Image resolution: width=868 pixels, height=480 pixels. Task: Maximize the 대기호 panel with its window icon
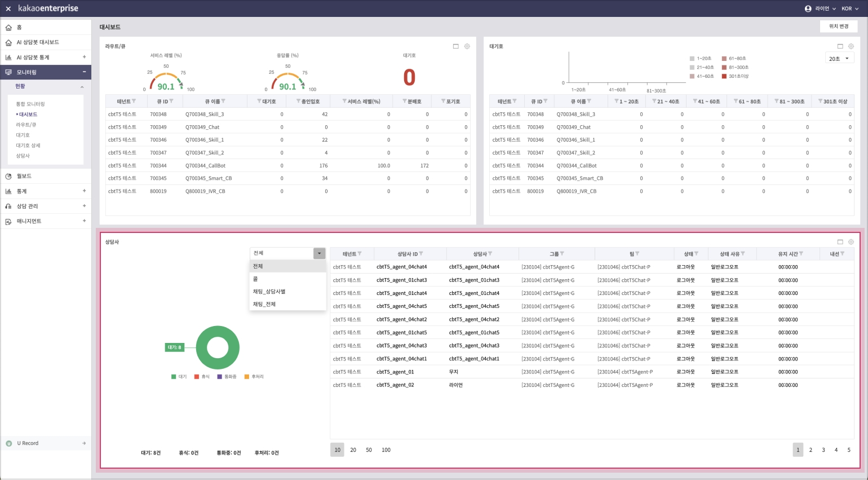pyautogui.click(x=840, y=46)
